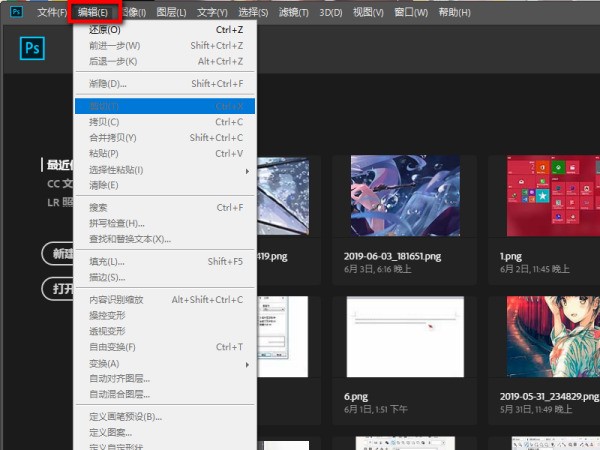Open the 文件 menu
600x450 pixels.
51,13
